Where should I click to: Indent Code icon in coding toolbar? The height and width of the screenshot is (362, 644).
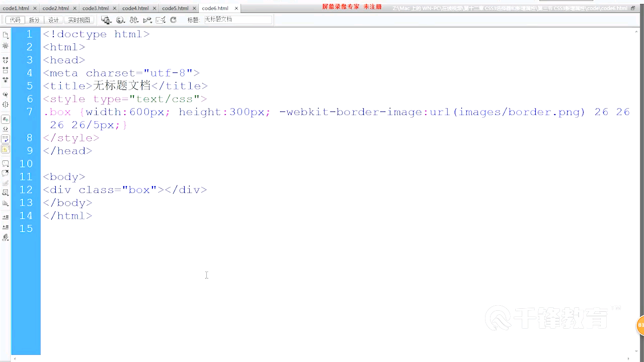[x=6, y=217]
